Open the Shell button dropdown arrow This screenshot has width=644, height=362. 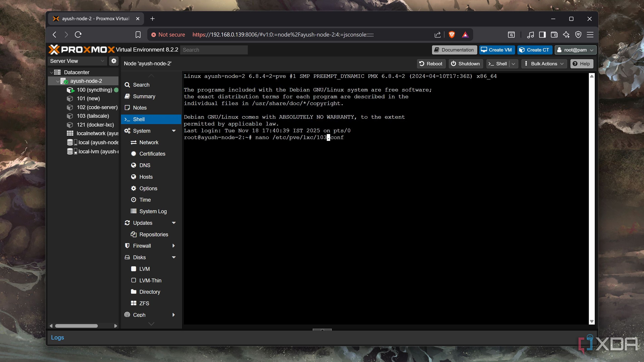click(513, 64)
